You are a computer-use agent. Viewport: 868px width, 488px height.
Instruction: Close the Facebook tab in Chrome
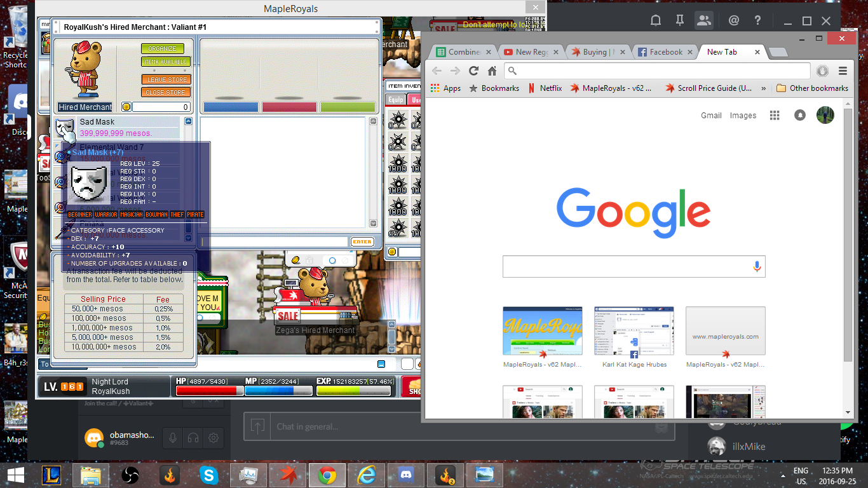(x=690, y=52)
